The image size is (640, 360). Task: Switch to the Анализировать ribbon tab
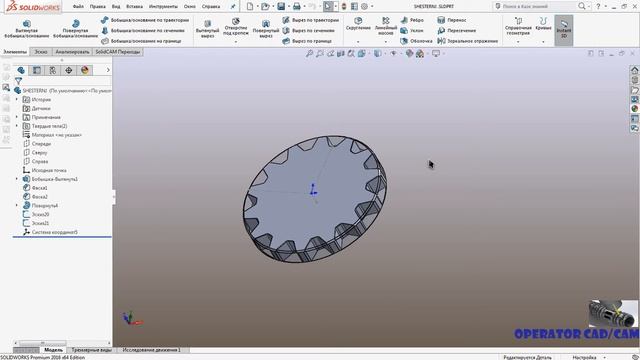tap(72, 52)
